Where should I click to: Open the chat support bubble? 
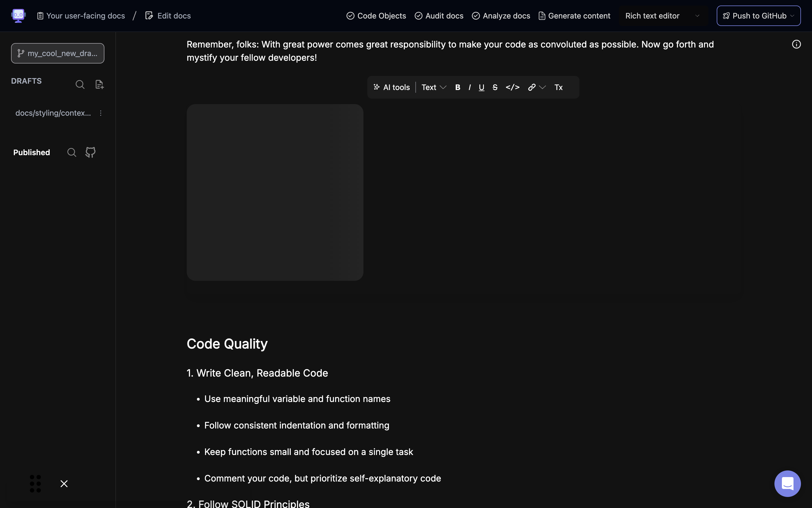pos(787,483)
